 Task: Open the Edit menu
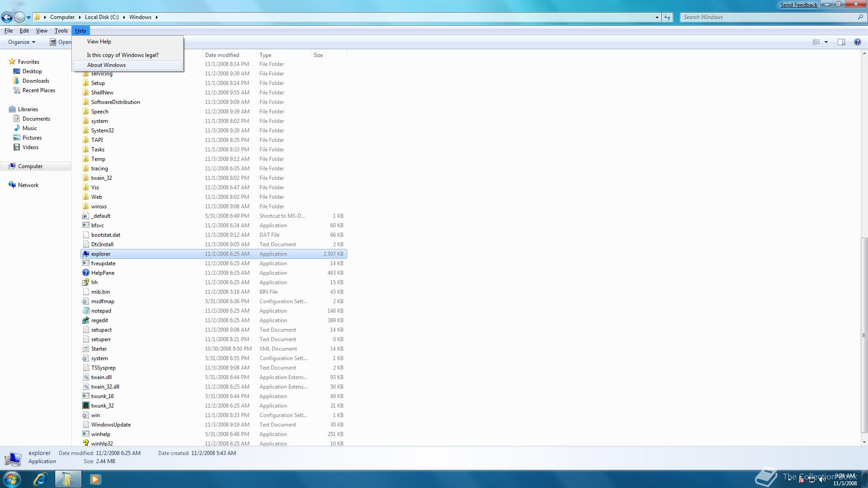[24, 31]
